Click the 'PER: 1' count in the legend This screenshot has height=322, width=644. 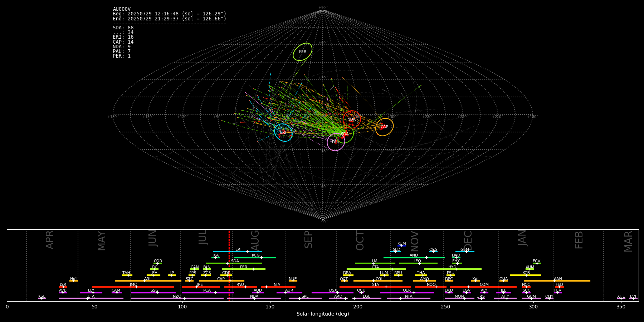click(122, 56)
